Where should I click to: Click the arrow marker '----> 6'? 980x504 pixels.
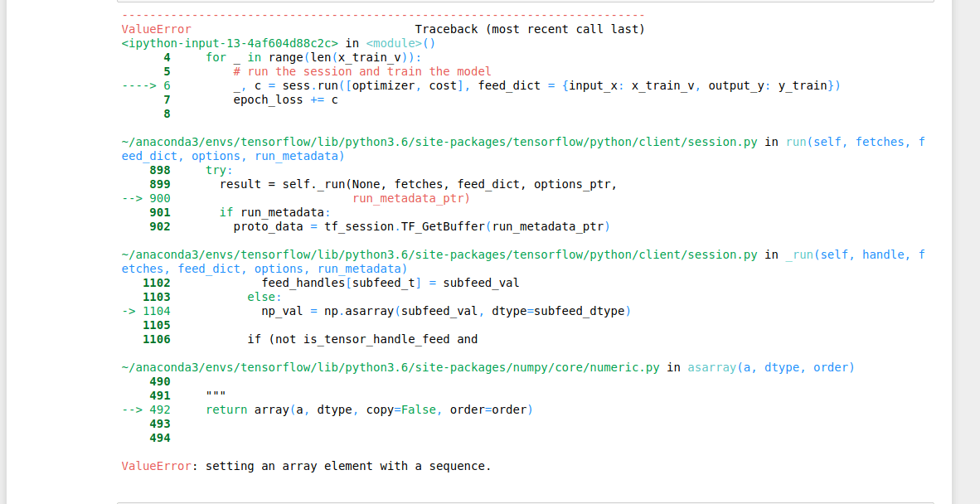(146, 85)
